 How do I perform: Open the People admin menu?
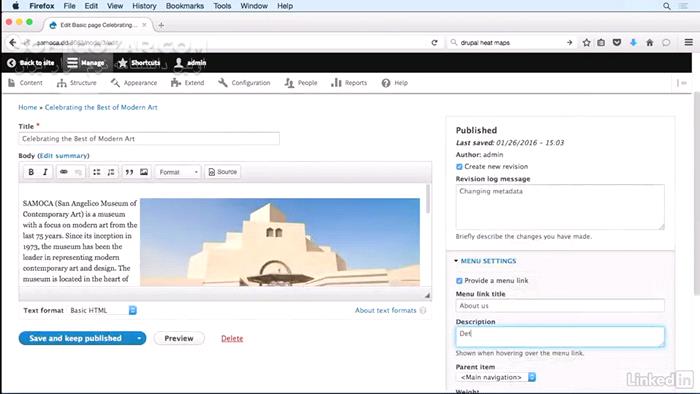coord(301,83)
